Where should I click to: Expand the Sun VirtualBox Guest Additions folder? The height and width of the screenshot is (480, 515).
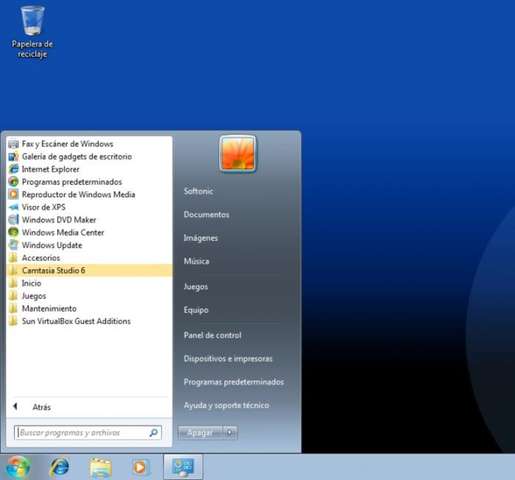(89, 321)
